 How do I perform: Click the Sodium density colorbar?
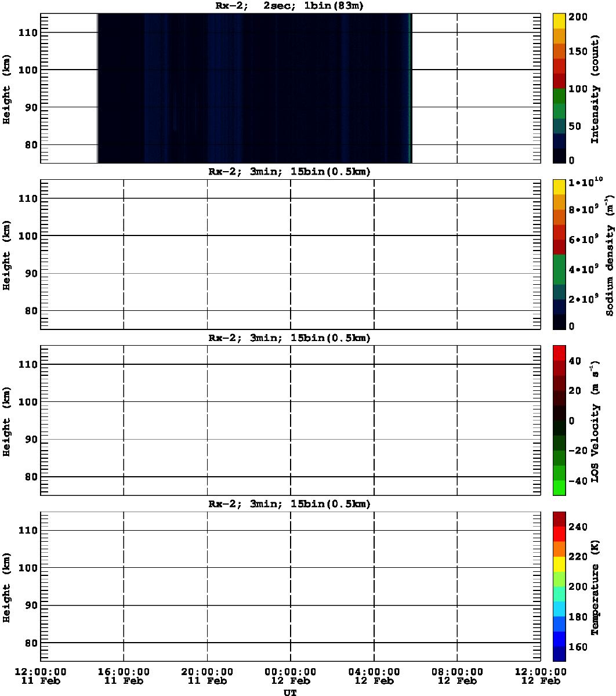click(559, 254)
